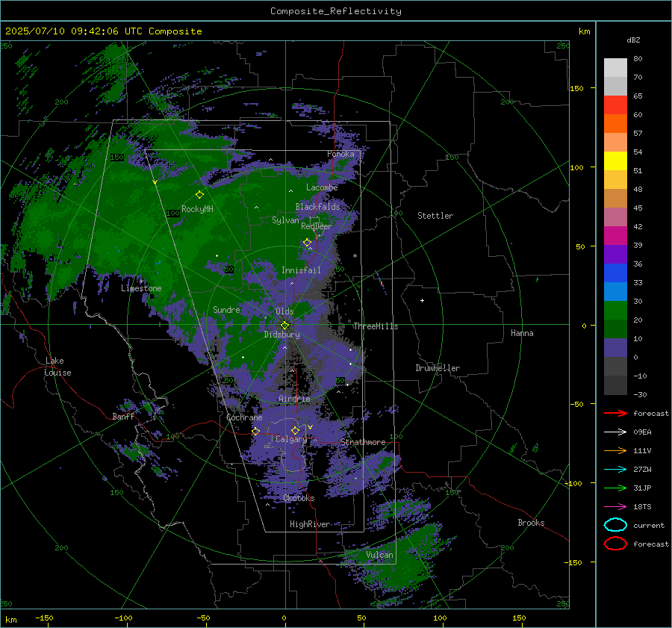Select the red 60-65 dBZ swatch
The height and width of the screenshot is (628, 672).
(x=615, y=105)
